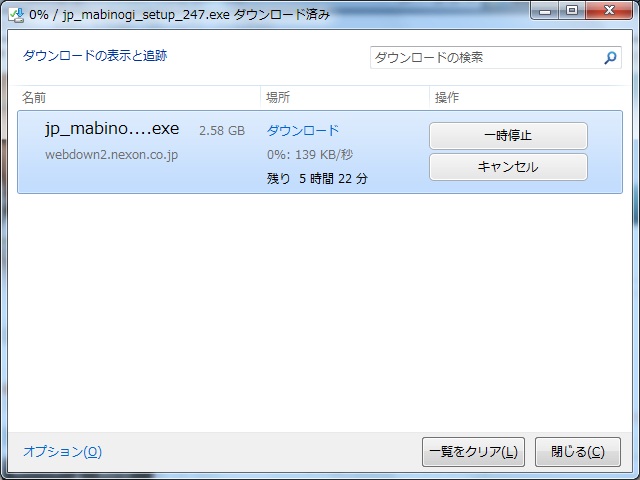
Task: Click the 操作 column header
Action: click(447, 98)
